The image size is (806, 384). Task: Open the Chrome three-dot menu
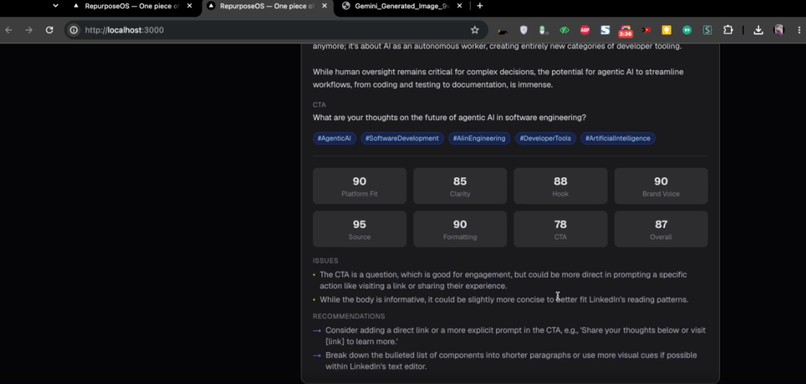(x=799, y=30)
